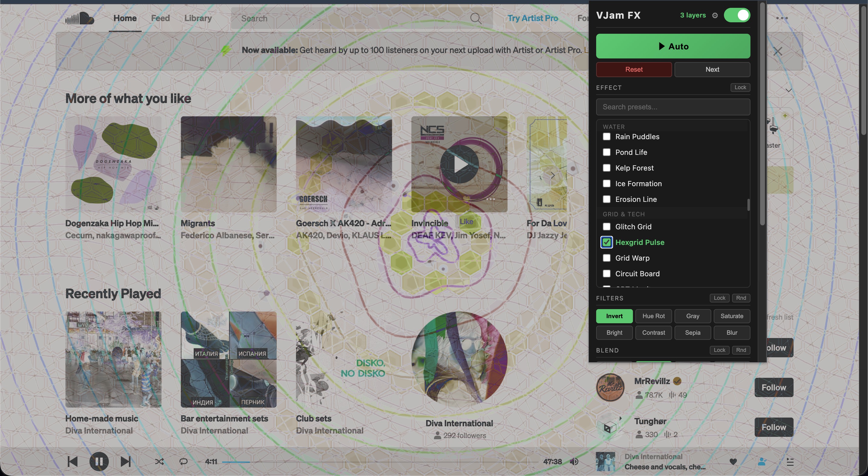Toggle shuffle playback icon

[x=159, y=462]
